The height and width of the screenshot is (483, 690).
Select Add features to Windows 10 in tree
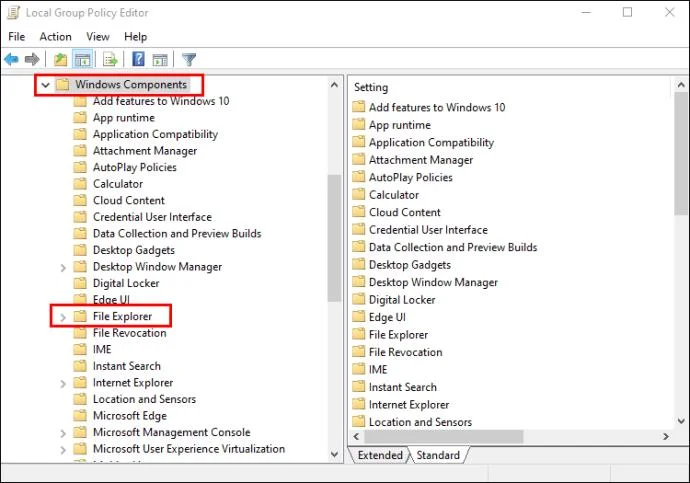click(161, 101)
